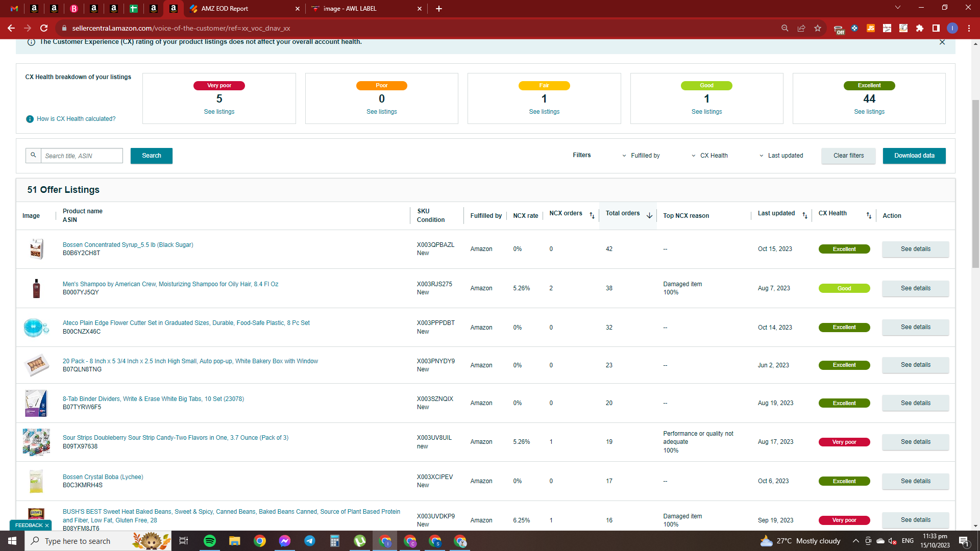See listings under Excellent
This screenshot has width=980, height=551.
869,112
